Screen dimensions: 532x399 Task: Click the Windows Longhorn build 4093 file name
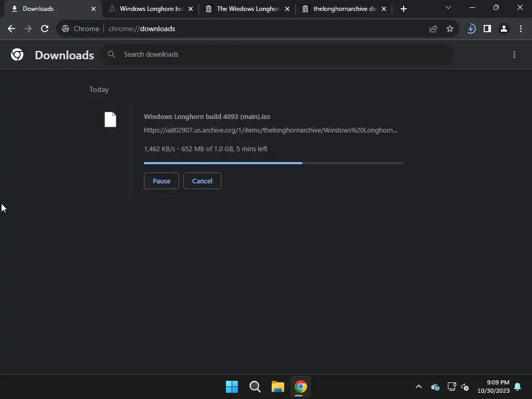[x=207, y=117]
